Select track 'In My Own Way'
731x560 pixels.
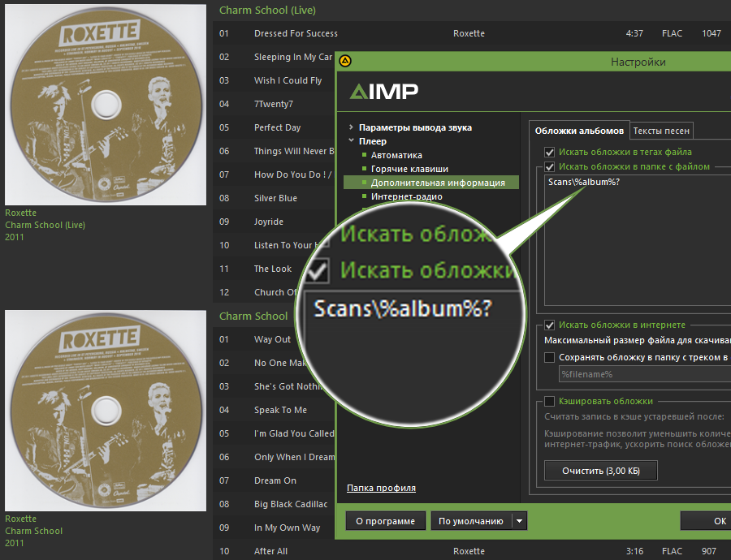coord(287,528)
